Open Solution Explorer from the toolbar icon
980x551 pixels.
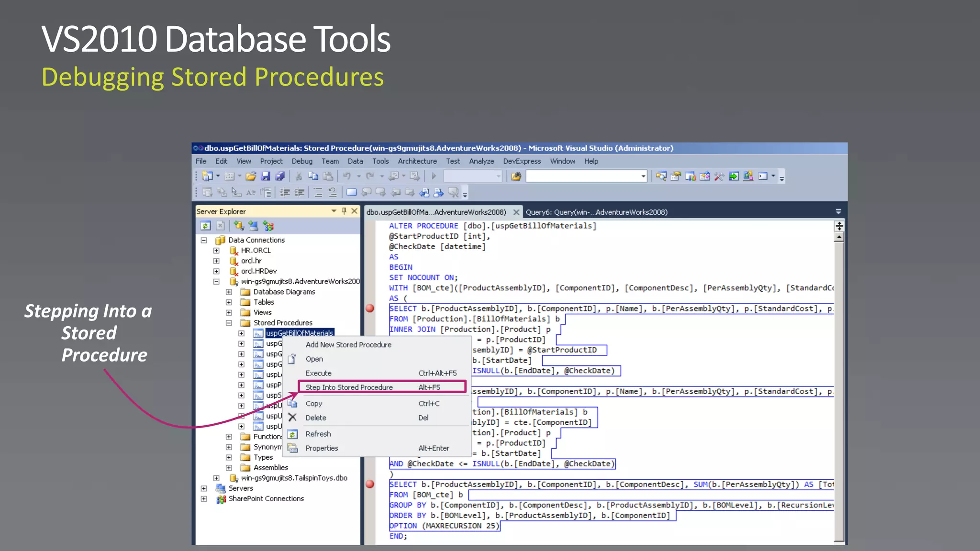(661, 176)
